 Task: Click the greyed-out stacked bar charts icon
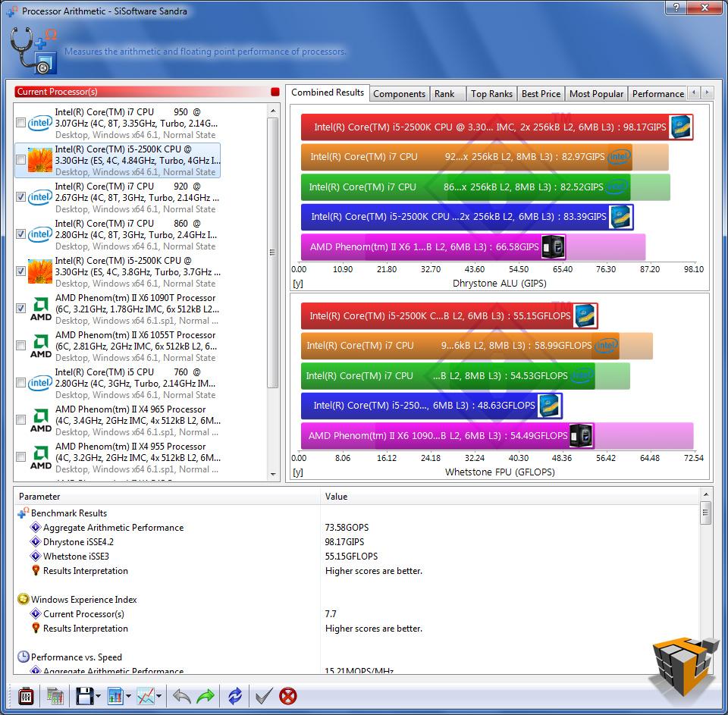pos(55,696)
